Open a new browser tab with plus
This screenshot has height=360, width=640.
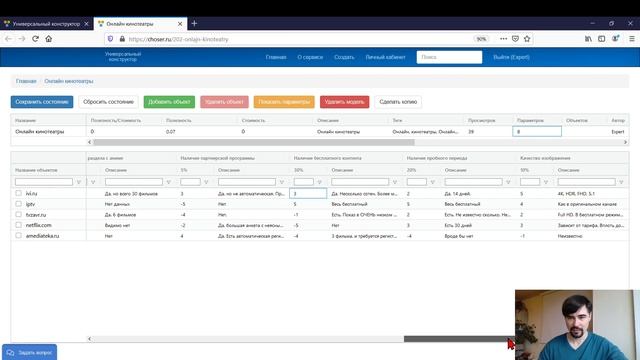(x=194, y=23)
